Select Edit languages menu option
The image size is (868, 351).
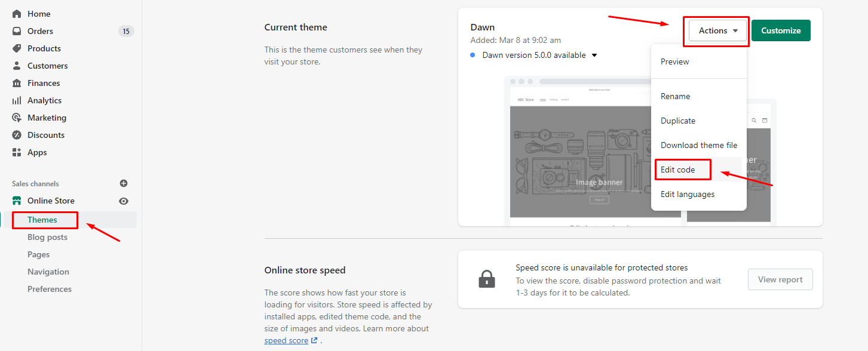(x=688, y=194)
